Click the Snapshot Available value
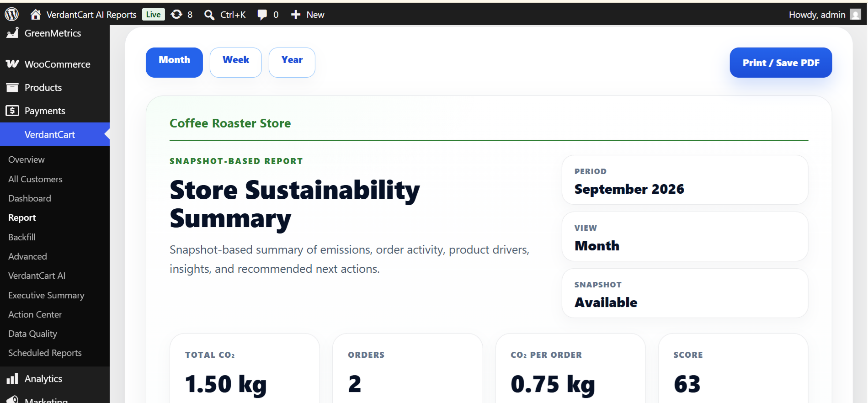The height and width of the screenshot is (403, 868). coord(606,302)
